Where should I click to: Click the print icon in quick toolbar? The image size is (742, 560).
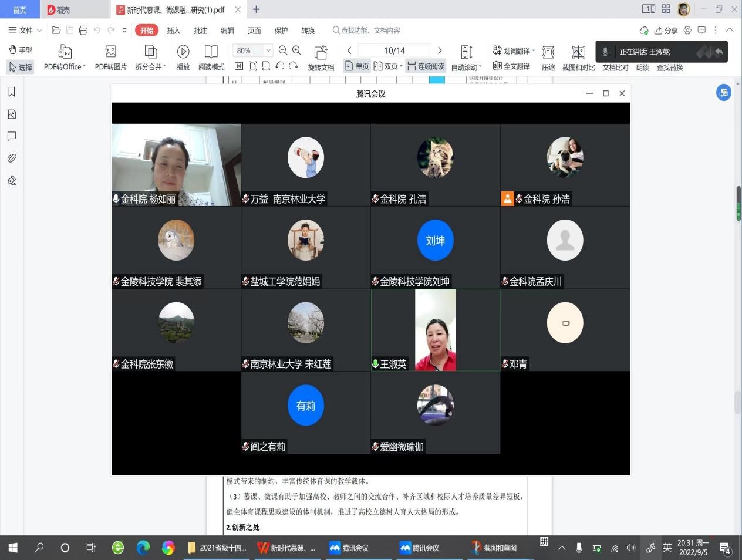[83, 31]
